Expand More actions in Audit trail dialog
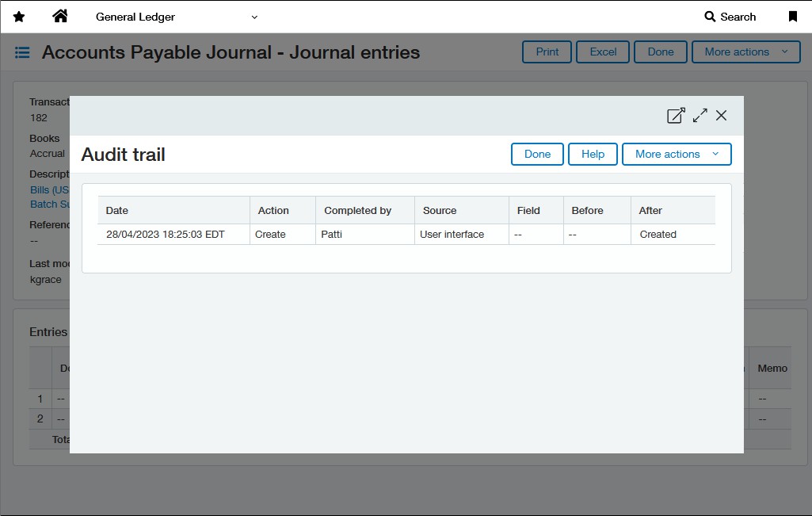This screenshot has height=516, width=812. click(x=677, y=154)
